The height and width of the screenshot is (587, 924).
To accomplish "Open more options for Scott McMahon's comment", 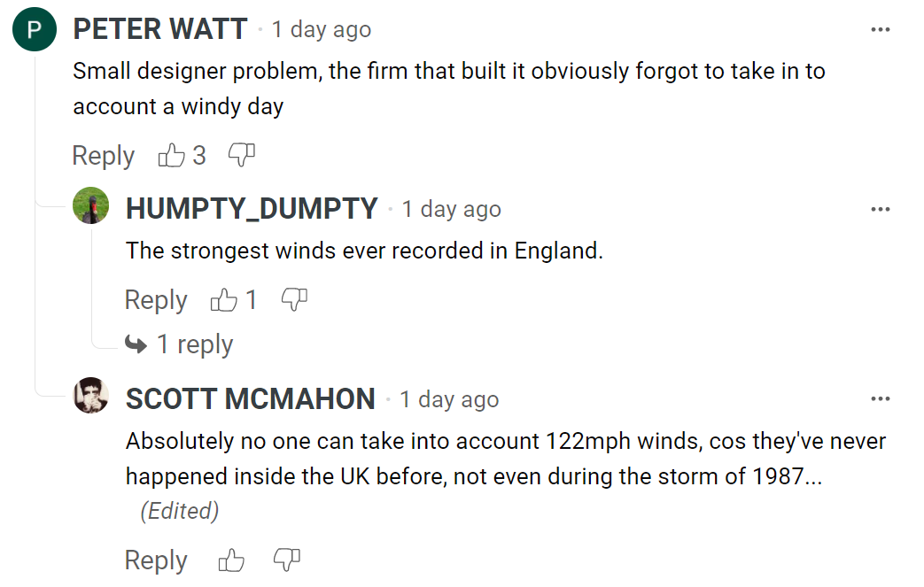I will tap(880, 399).
